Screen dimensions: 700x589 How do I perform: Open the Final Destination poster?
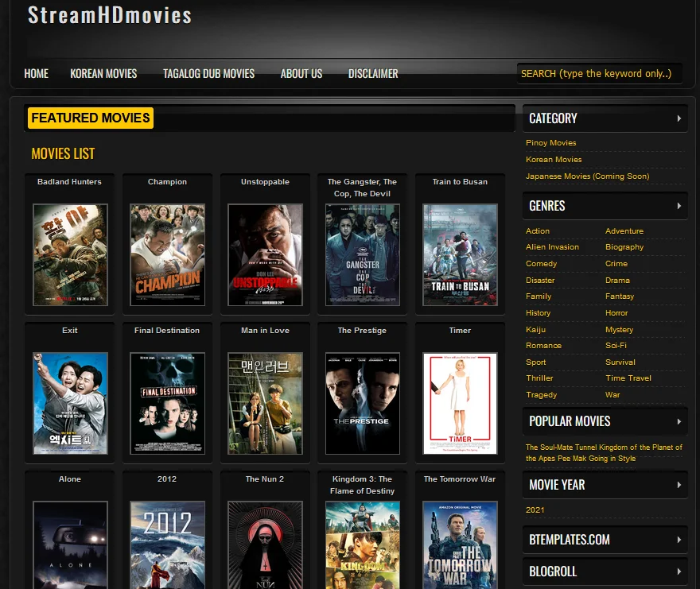167,403
